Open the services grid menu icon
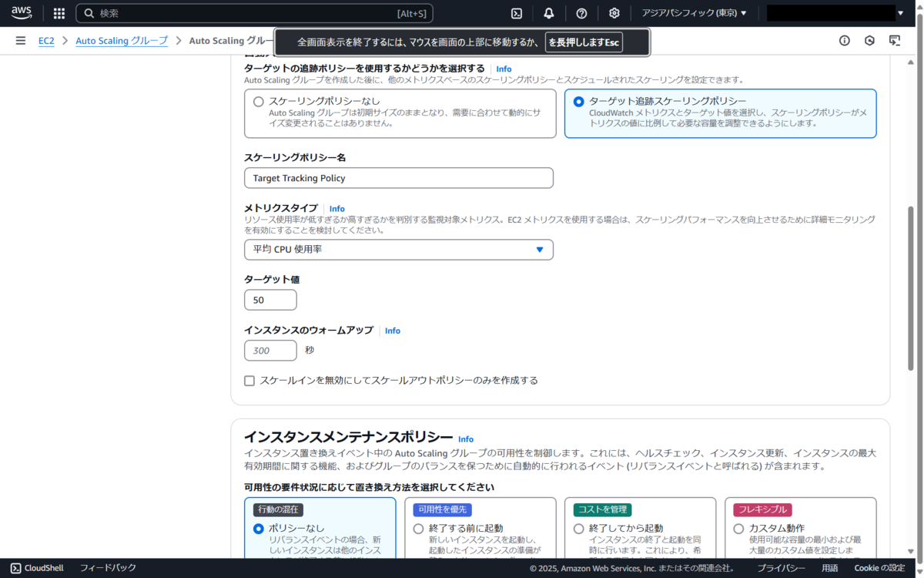The height and width of the screenshot is (578, 924). pyautogui.click(x=59, y=13)
